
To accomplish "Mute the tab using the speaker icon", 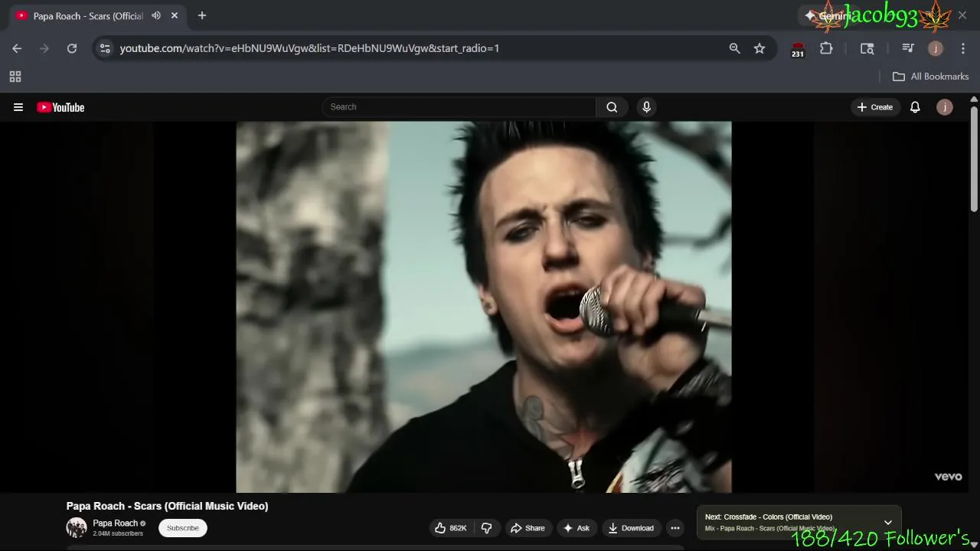I will pyautogui.click(x=156, y=15).
